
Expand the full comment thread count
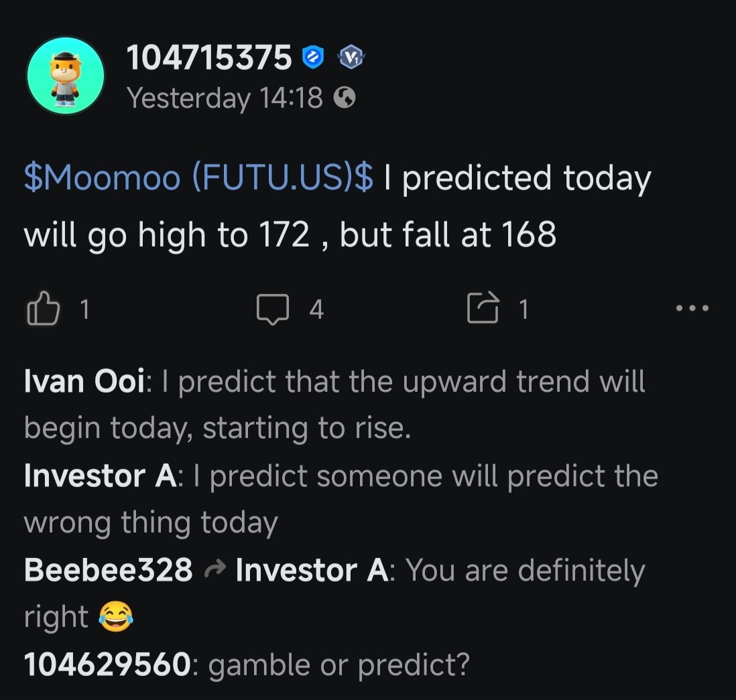coord(316,309)
